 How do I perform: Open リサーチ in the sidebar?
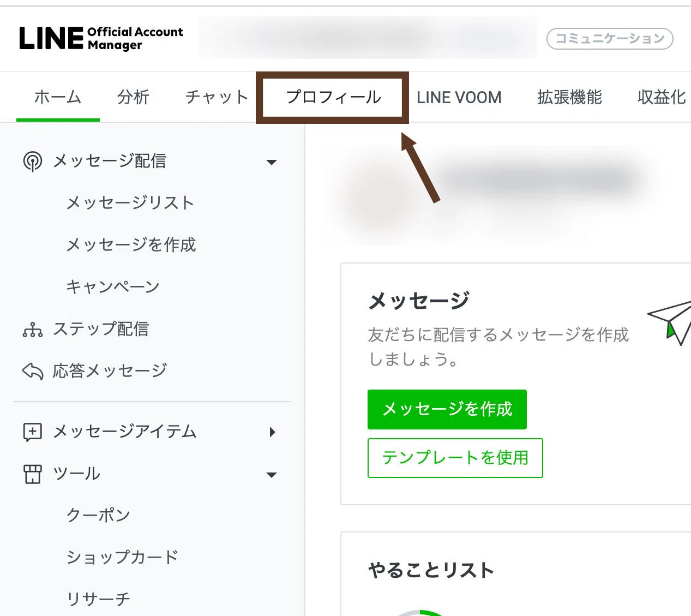coord(98,599)
